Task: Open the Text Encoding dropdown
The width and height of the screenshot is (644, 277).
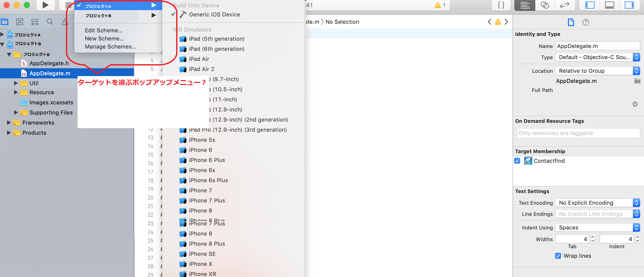Action: (597, 203)
